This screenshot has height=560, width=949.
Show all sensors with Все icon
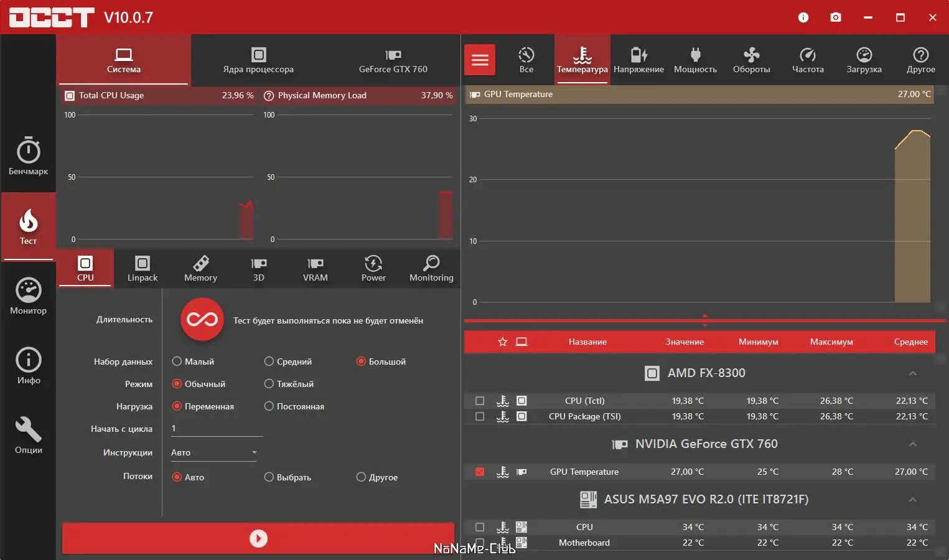click(526, 60)
